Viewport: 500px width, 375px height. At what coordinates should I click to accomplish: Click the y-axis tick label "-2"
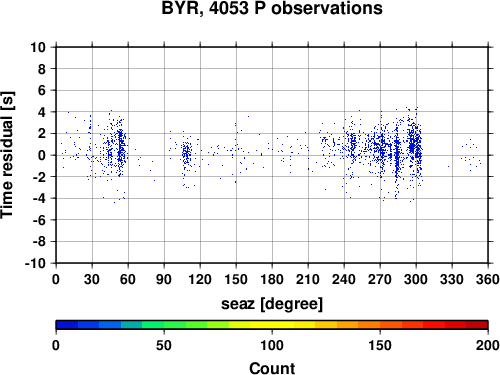pos(39,177)
